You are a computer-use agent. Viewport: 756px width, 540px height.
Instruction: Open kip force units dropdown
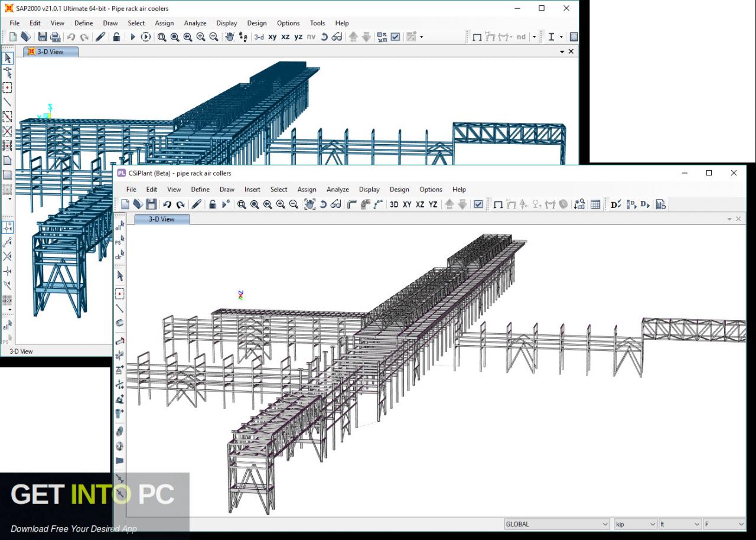click(x=636, y=524)
